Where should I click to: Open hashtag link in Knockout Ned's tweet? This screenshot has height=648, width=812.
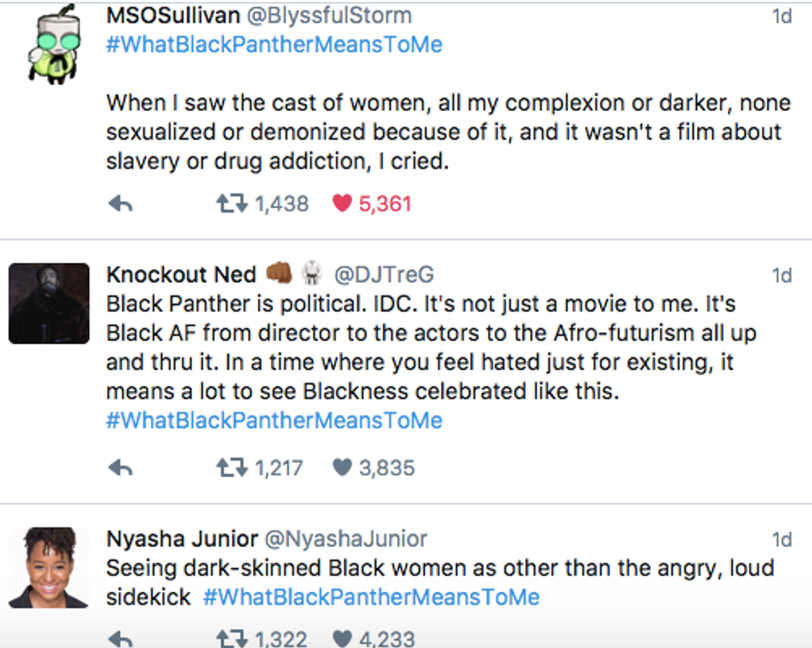(x=273, y=420)
